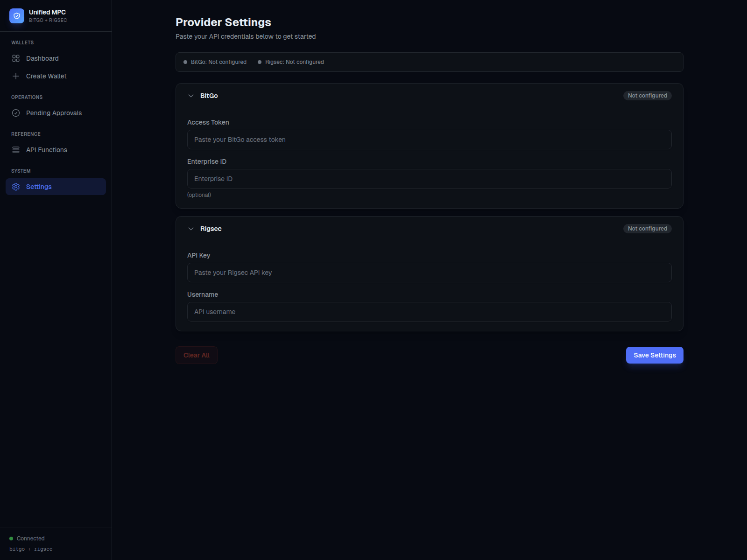747x560 pixels.
Task: Select the API Functions list icon
Action: (16, 150)
